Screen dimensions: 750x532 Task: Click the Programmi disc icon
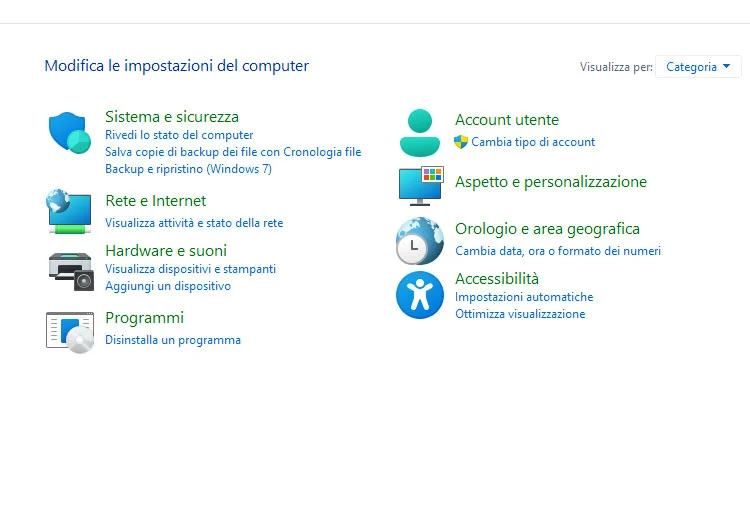point(70,332)
